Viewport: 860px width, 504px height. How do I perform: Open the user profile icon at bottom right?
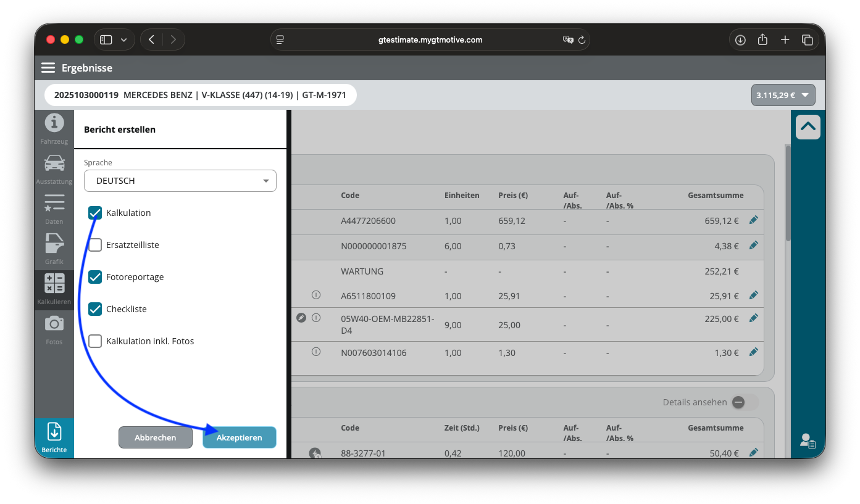coord(808,440)
